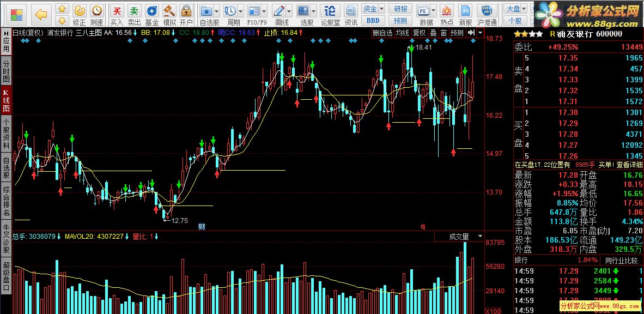The width and height of the screenshot is (644, 314).
Task: Expand the 大盘 dropdown arrow
Action: pyautogui.click(x=525, y=8)
